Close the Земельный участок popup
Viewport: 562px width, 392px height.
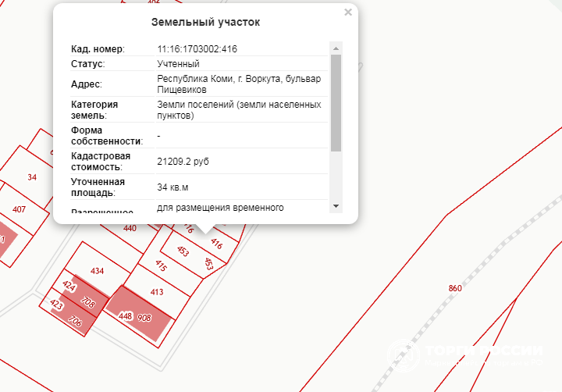(x=348, y=12)
